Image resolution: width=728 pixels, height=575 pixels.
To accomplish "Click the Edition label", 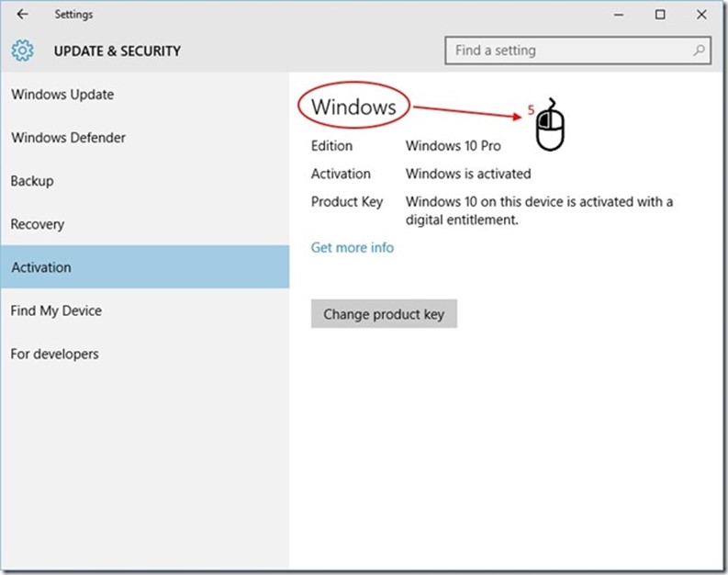I will [x=331, y=146].
